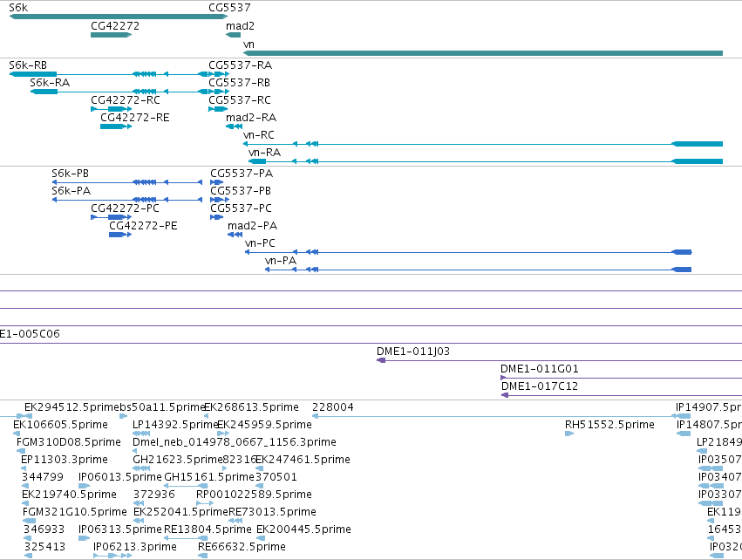Select RH51552.5prime EST label
742x560 pixels.
(x=610, y=425)
